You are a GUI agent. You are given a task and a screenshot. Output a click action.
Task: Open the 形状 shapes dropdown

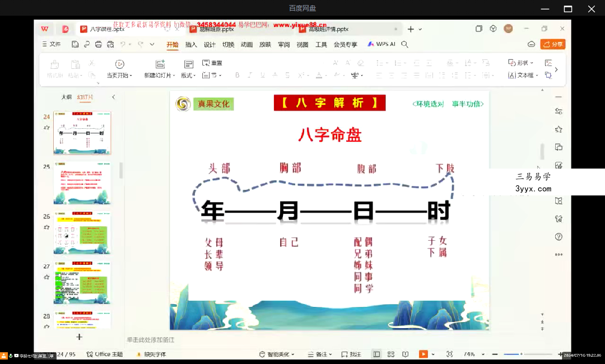tap(520, 63)
